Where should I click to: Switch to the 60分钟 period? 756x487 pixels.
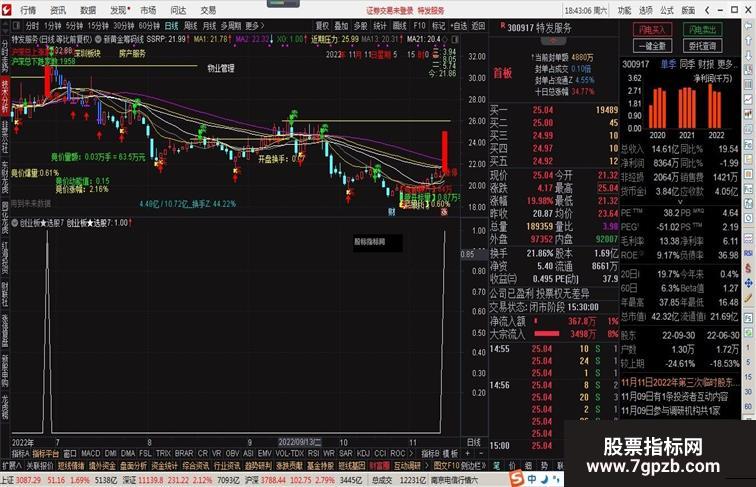point(149,26)
